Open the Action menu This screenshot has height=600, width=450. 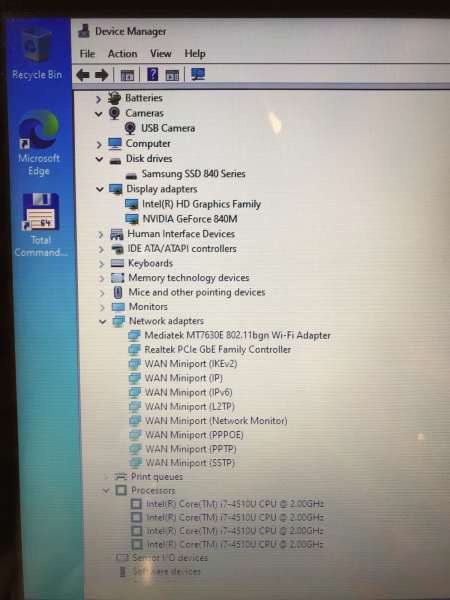click(122, 54)
